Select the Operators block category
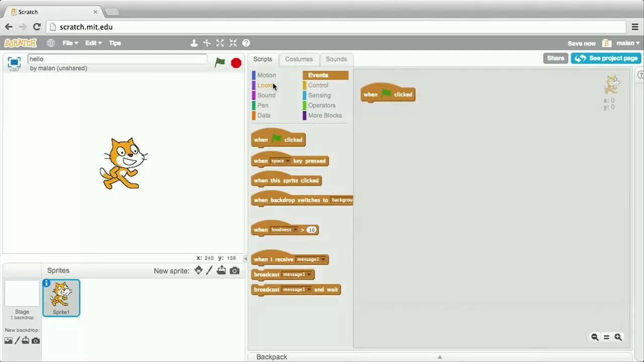This screenshot has width=644, height=362. pyautogui.click(x=321, y=106)
